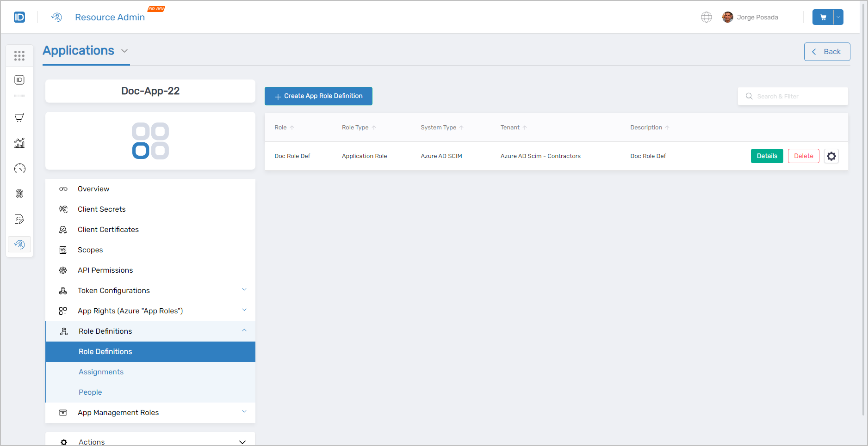Click the globe language icon in the header
The height and width of the screenshot is (446, 868).
(707, 17)
